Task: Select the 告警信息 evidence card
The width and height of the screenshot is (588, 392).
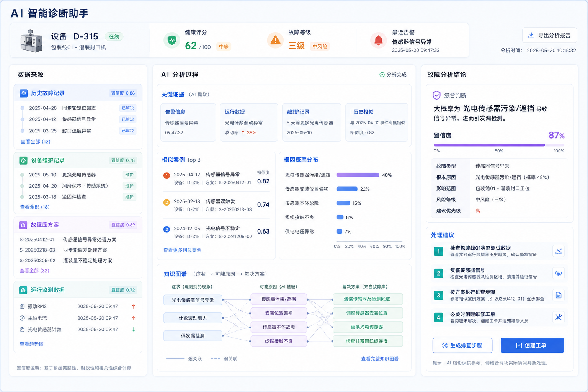Action: point(188,122)
